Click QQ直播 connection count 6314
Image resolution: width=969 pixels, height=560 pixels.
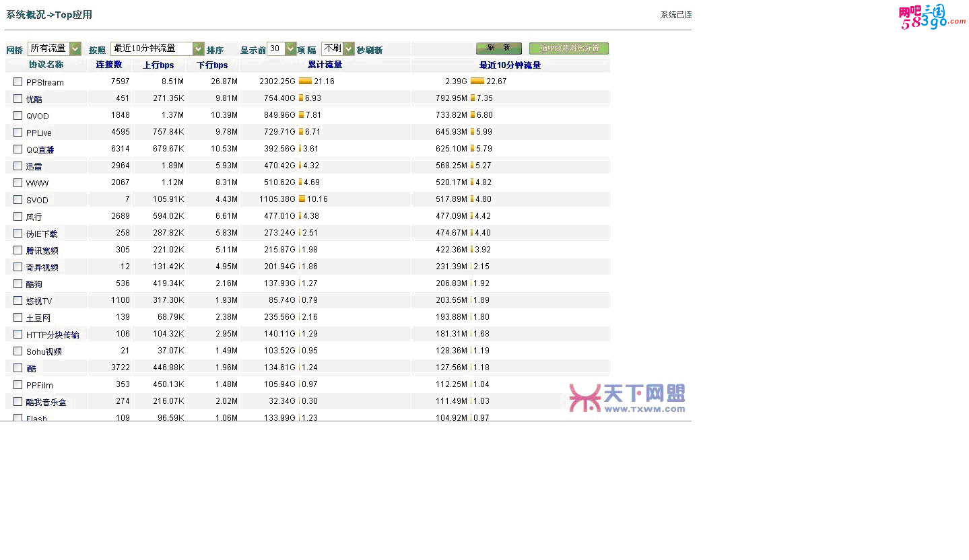pyautogui.click(x=121, y=149)
